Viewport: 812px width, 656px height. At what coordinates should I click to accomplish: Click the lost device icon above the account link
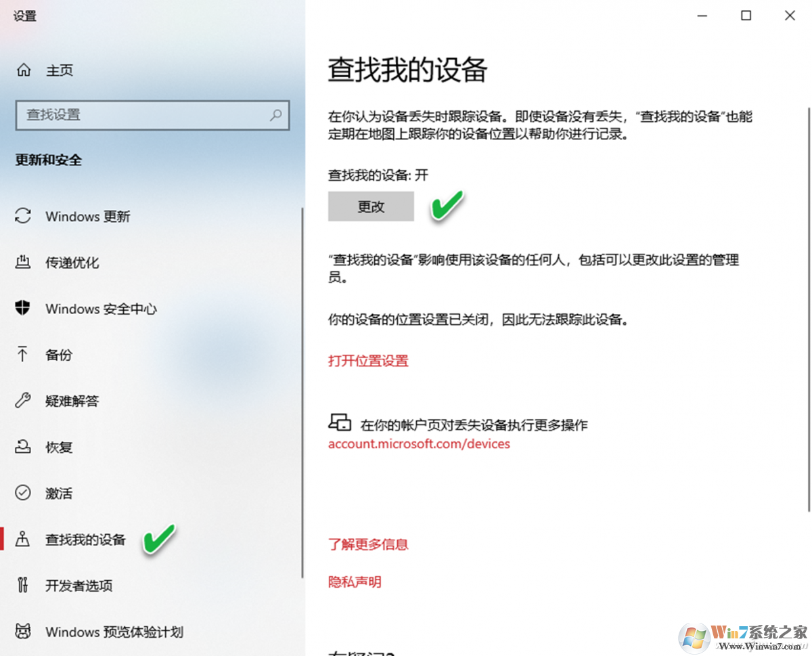click(x=340, y=423)
